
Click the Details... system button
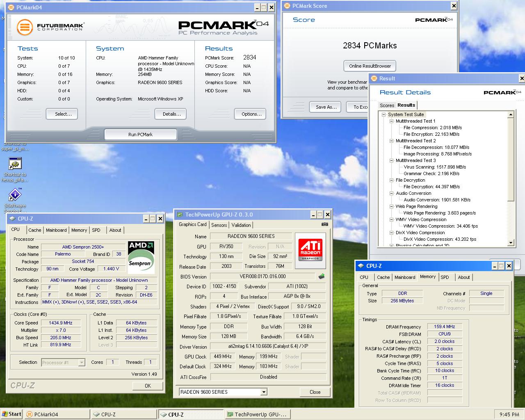pyautogui.click(x=171, y=114)
